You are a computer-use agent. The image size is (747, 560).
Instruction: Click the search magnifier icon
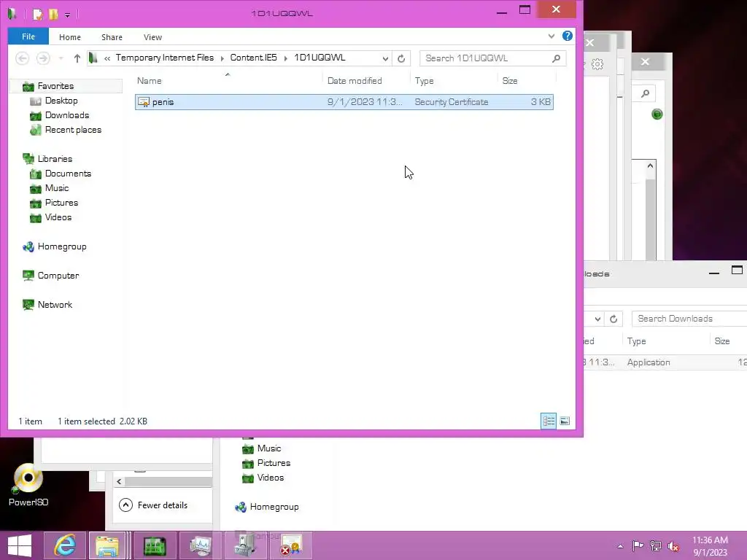coord(556,58)
